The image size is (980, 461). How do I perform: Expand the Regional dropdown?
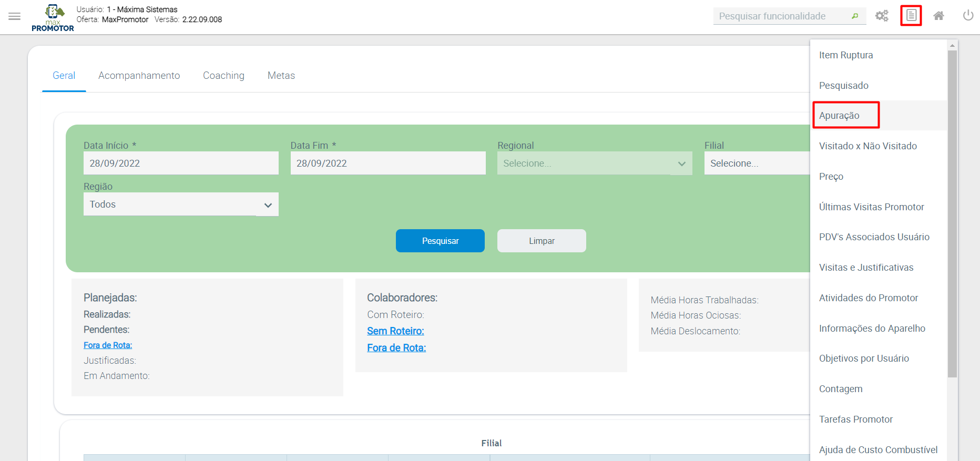pyautogui.click(x=595, y=163)
